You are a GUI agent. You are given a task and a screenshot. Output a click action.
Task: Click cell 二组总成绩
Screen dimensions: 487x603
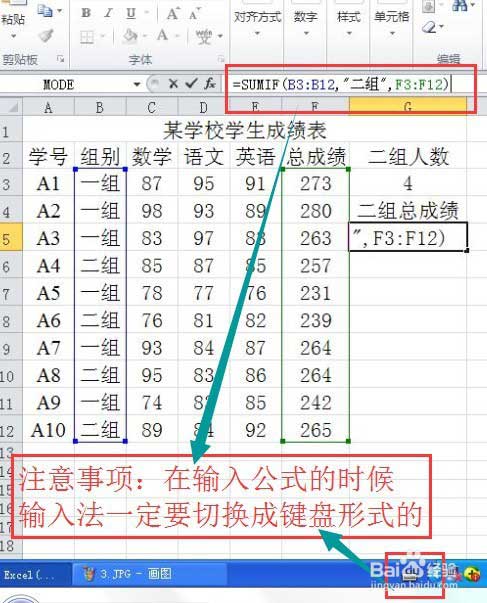click(x=408, y=211)
